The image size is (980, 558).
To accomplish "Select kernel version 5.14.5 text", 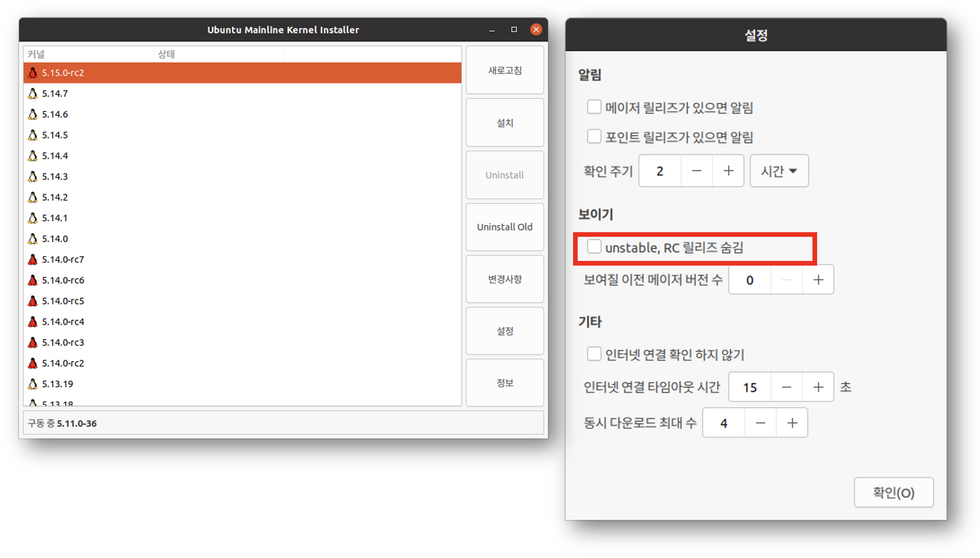I will (x=54, y=135).
